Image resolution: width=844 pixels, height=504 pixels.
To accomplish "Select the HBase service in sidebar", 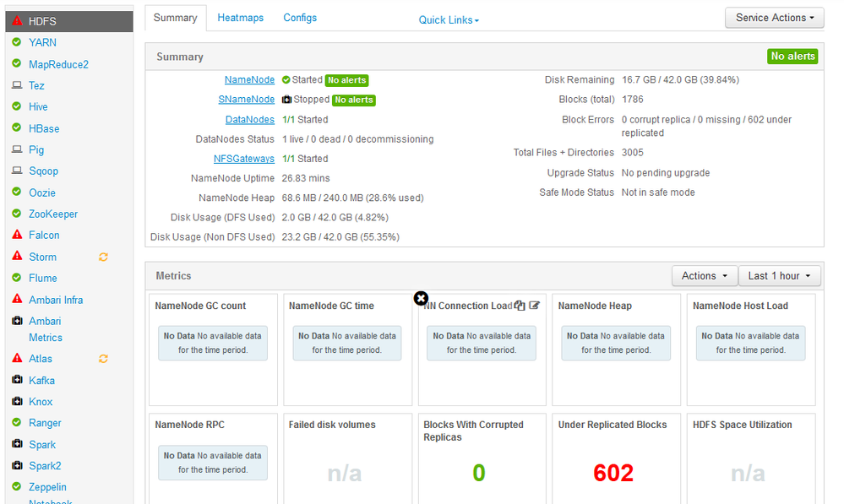I will [44, 128].
